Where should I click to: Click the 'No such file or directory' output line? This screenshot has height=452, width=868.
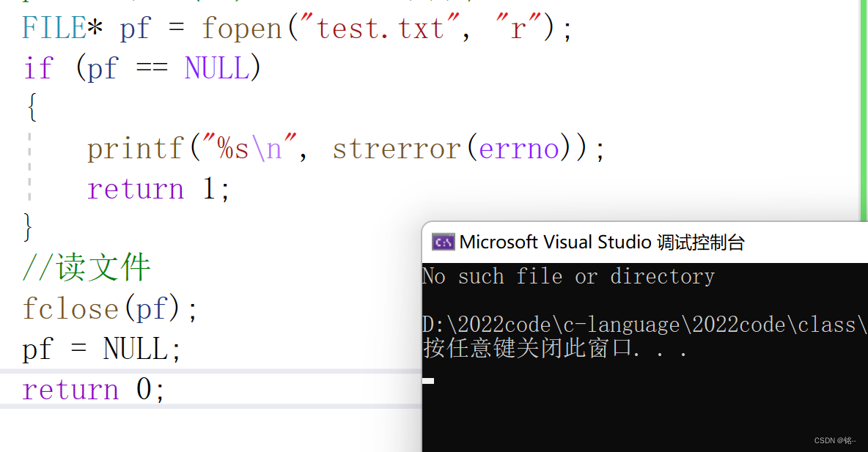pyautogui.click(x=568, y=276)
